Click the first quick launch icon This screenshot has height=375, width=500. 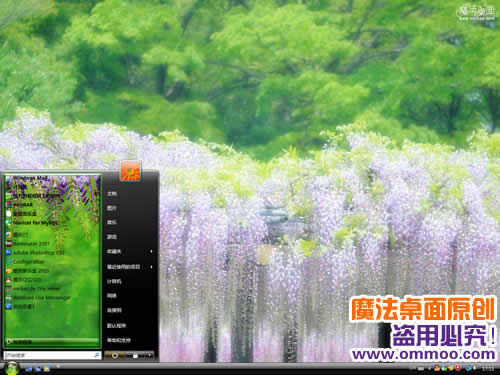tap(29, 369)
